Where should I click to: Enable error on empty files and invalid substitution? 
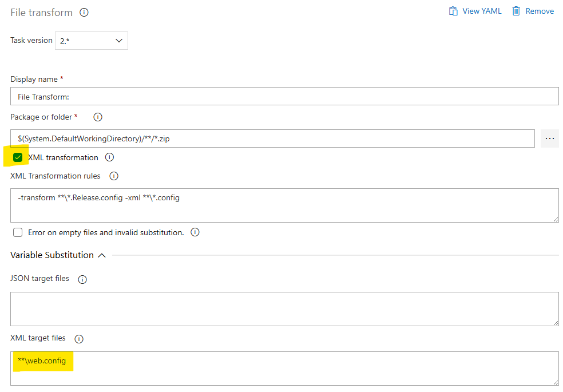click(x=17, y=232)
